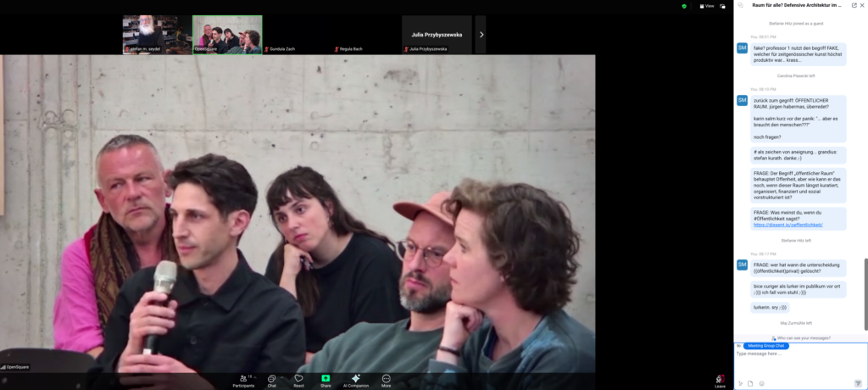The height and width of the screenshot is (390, 868).
Task: Show next participants with the gallery arrow
Action: (481, 35)
